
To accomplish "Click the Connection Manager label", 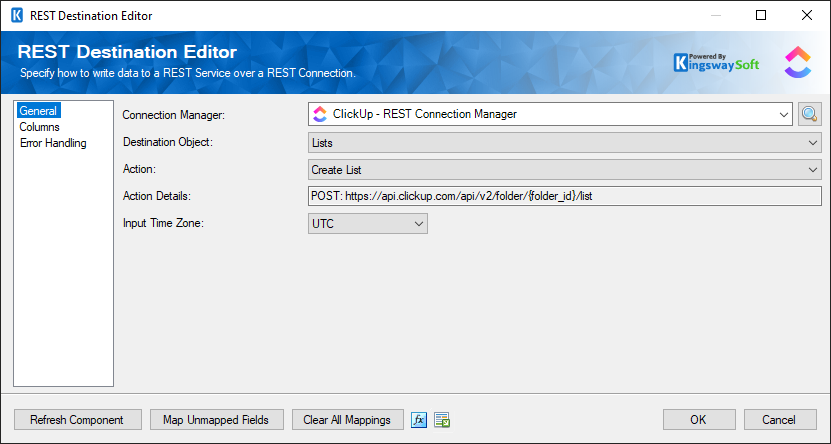I will coord(174,115).
